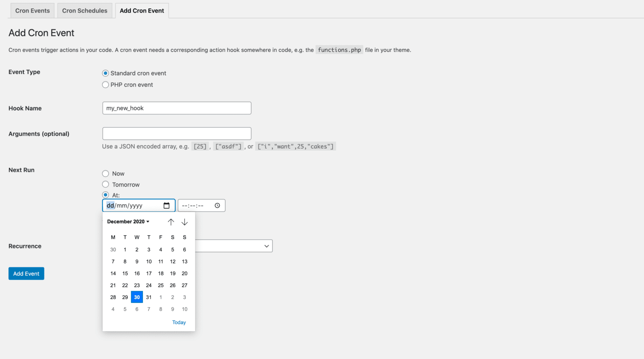
Task: Click the Add Event button
Action: (26, 273)
